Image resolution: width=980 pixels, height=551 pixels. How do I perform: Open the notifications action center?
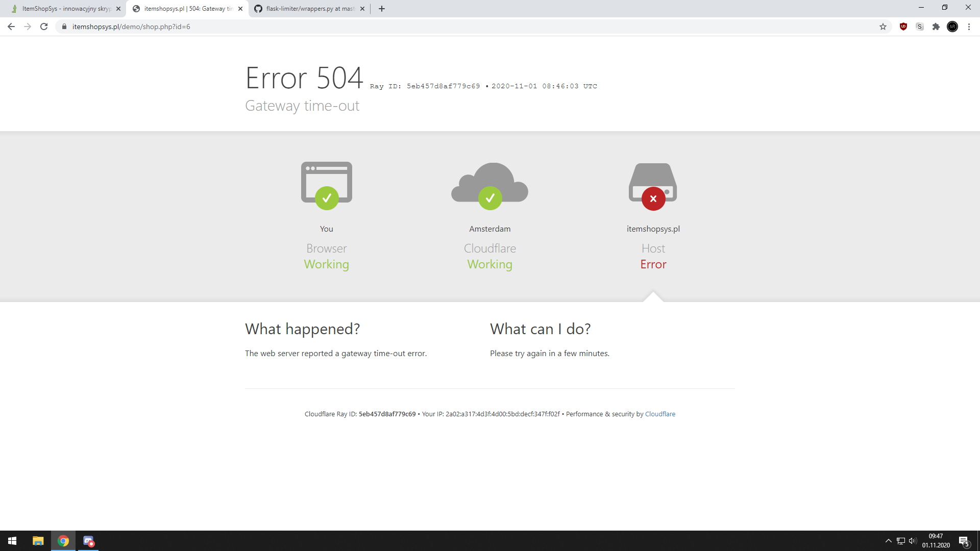(x=964, y=541)
